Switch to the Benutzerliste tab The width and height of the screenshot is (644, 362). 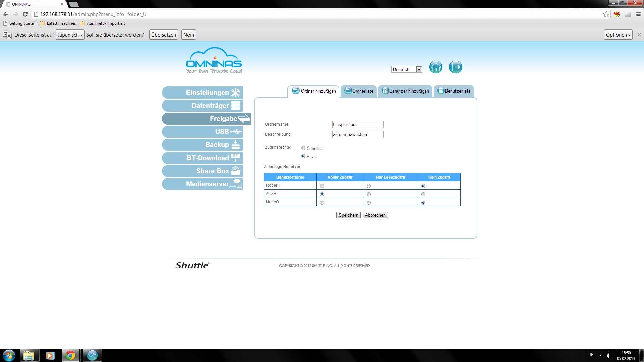(454, 91)
